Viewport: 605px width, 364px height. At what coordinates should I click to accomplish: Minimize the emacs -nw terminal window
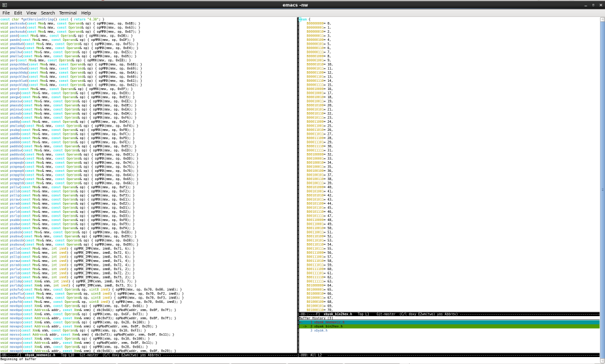tap(585, 5)
